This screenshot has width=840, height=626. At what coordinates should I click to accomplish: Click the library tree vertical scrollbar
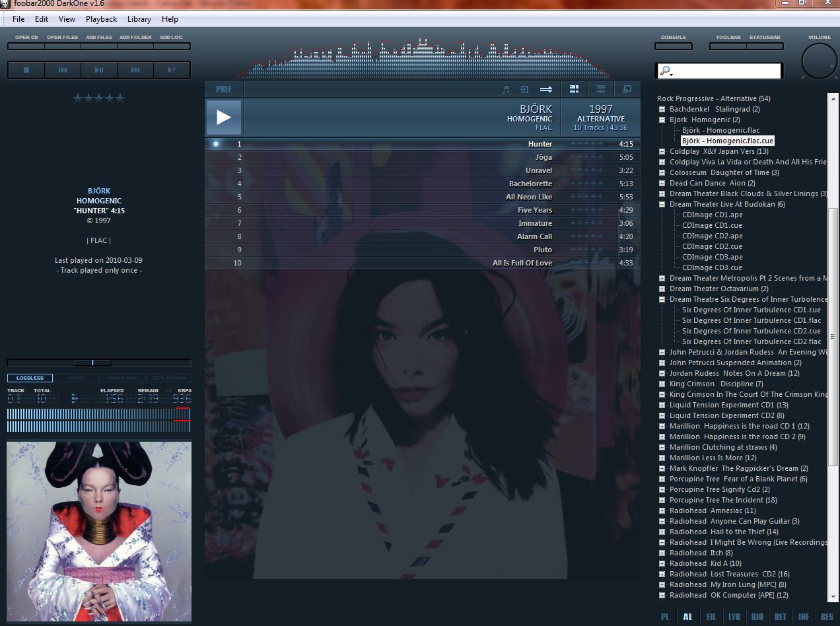tap(833, 337)
